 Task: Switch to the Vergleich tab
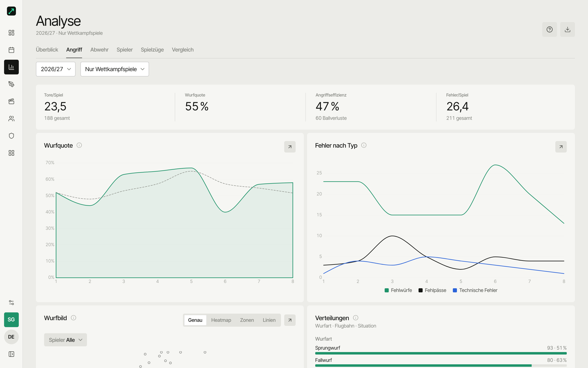tap(183, 50)
